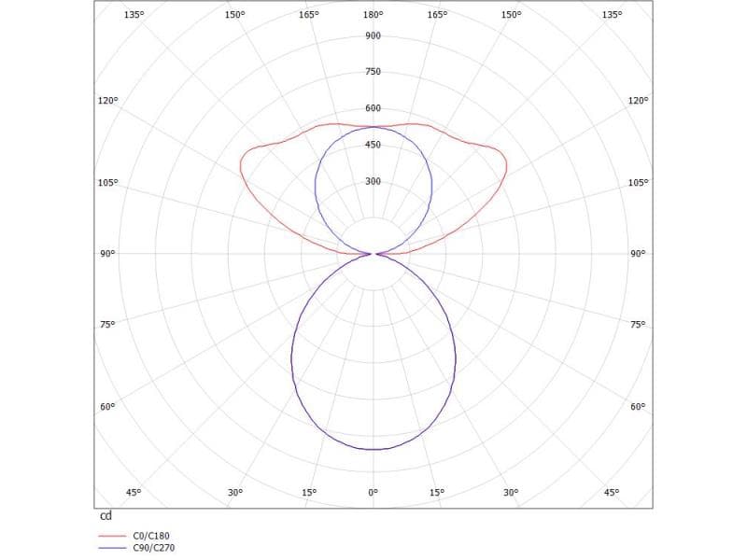747x560 pixels.
Task: Click the left tip of red curve
Action: [241, 166]
